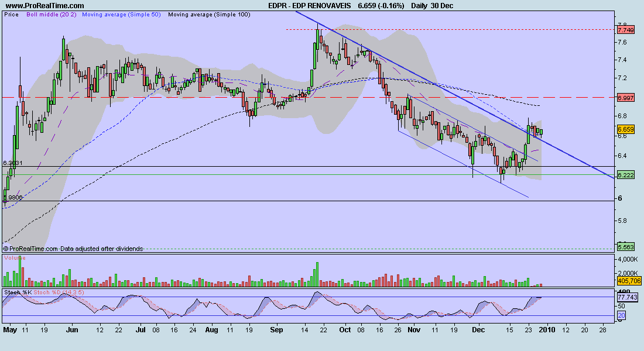Click the Aug label on the date axis
This screenshot has height=351, width=644.
coord(211,330)
